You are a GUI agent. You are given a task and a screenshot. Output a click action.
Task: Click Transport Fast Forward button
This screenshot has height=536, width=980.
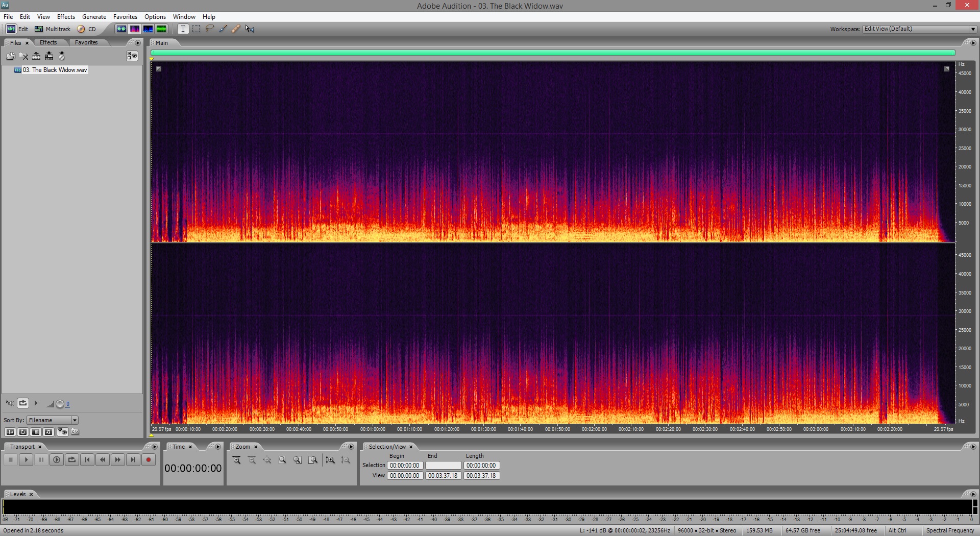[x=118, y=460]
